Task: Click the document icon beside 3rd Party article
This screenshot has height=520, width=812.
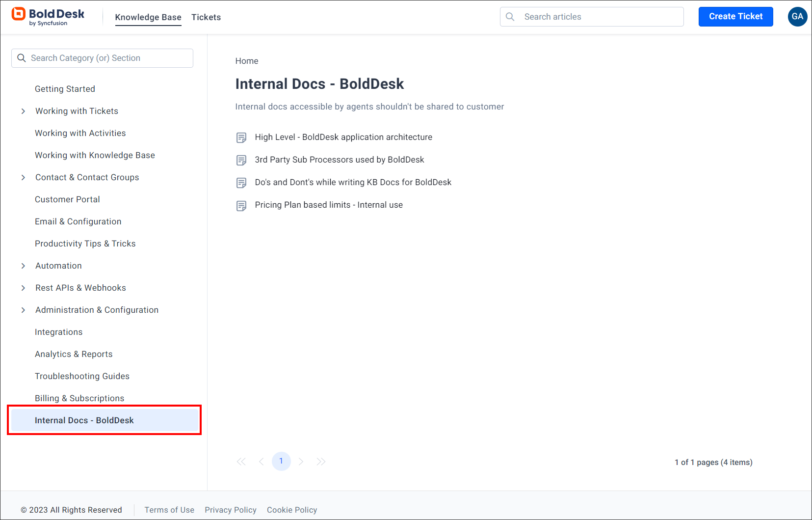Action: [x=241, y=160]
